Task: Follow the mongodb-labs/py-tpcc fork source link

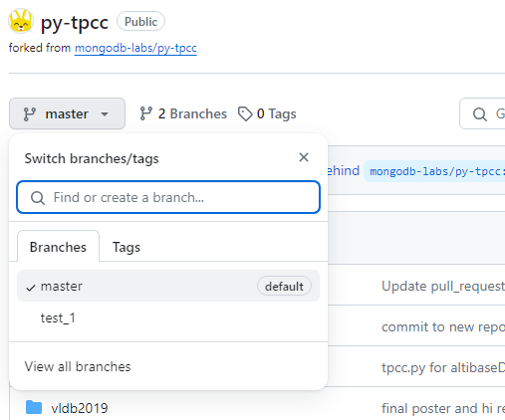Action: coord(135,48)
